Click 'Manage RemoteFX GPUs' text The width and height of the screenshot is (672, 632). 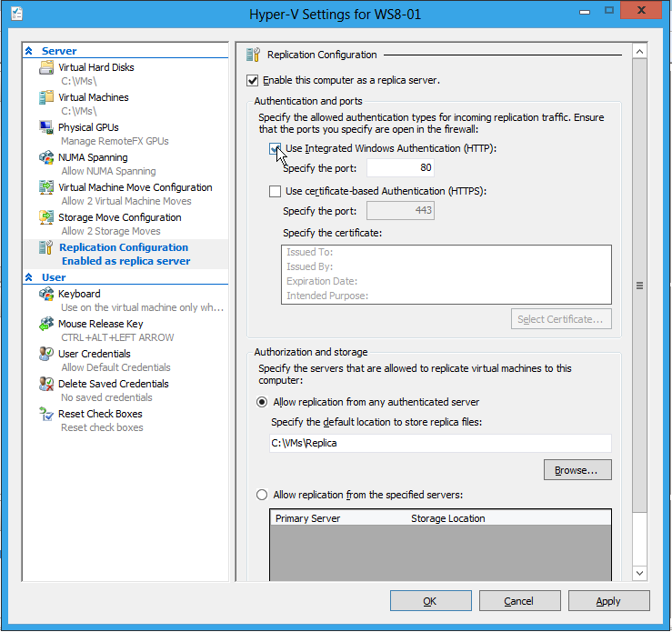click(x=115, y=141)
